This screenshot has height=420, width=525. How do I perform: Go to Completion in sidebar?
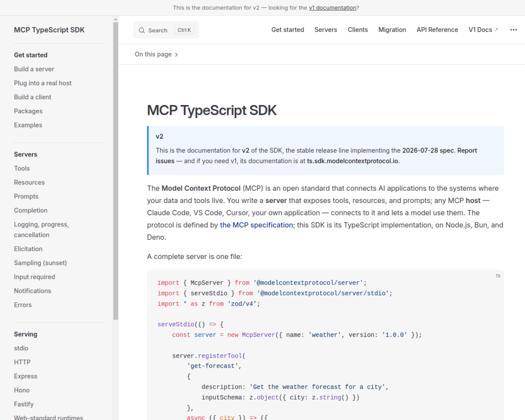[31, 210]
